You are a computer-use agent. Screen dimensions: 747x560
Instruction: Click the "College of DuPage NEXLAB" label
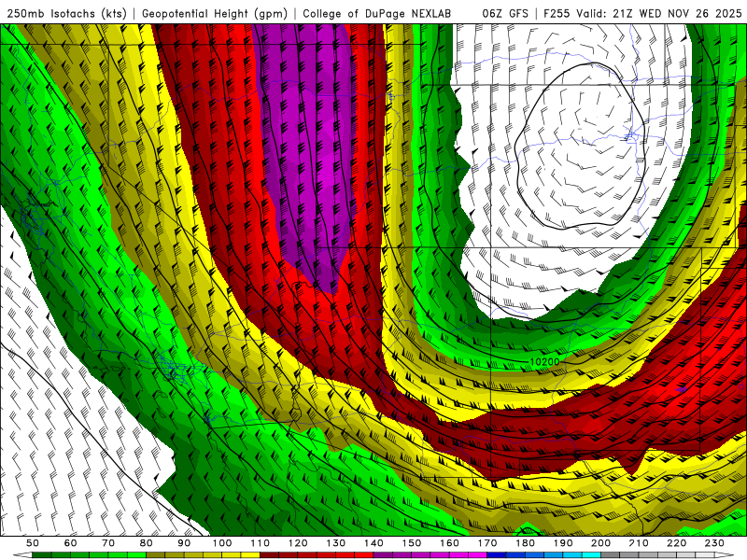377,14
